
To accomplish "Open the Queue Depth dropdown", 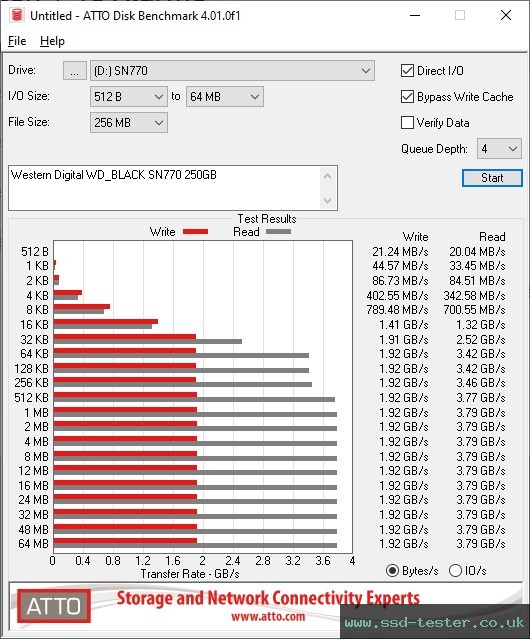I will 499,149.
